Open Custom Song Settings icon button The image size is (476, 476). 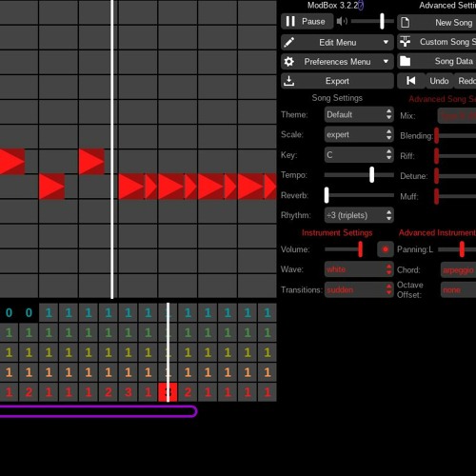point(437,42)
